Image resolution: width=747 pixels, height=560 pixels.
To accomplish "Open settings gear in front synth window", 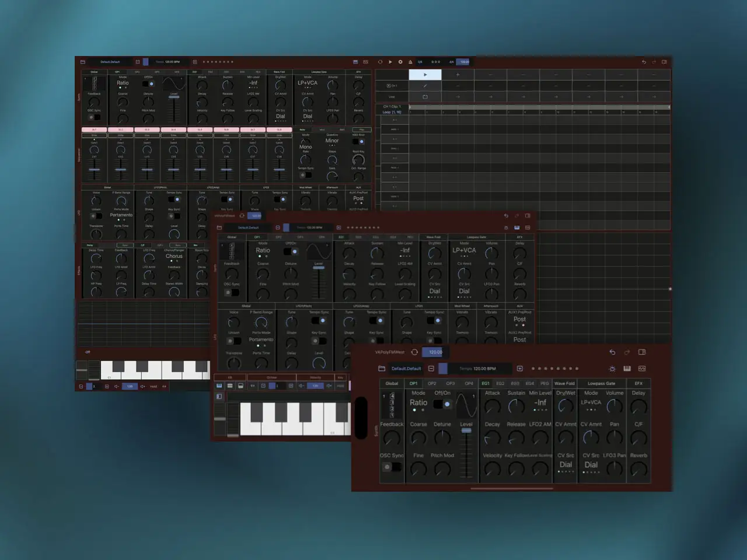I will [x=612, y=369].
